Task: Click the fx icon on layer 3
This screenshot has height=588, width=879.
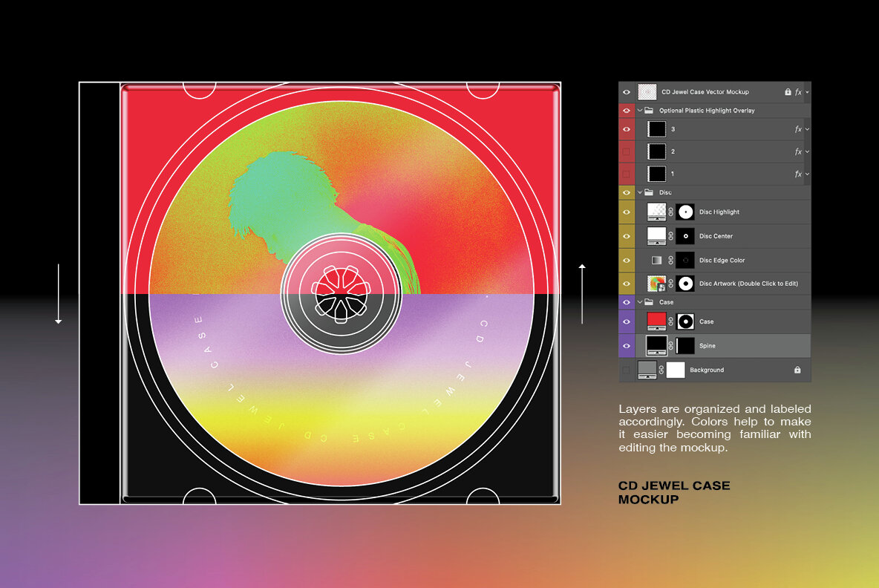Action: (x=797, y=130)
